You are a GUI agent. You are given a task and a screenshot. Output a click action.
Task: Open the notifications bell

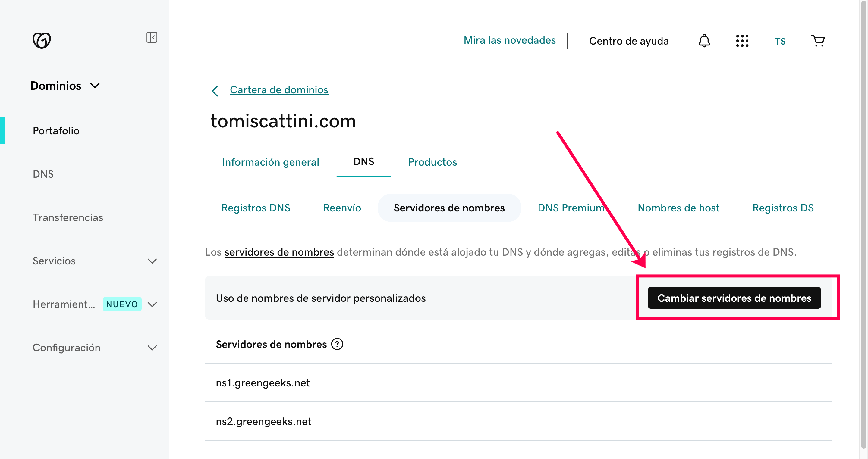(x=704, y=41)
